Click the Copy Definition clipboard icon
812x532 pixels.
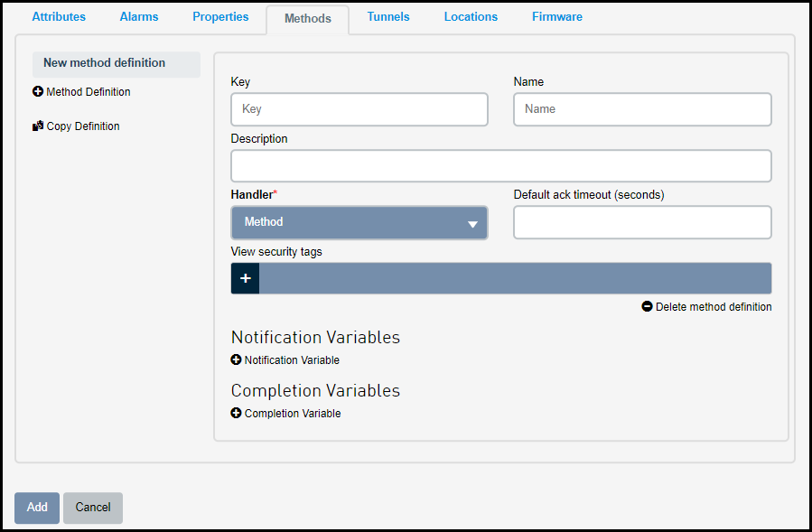38,126
